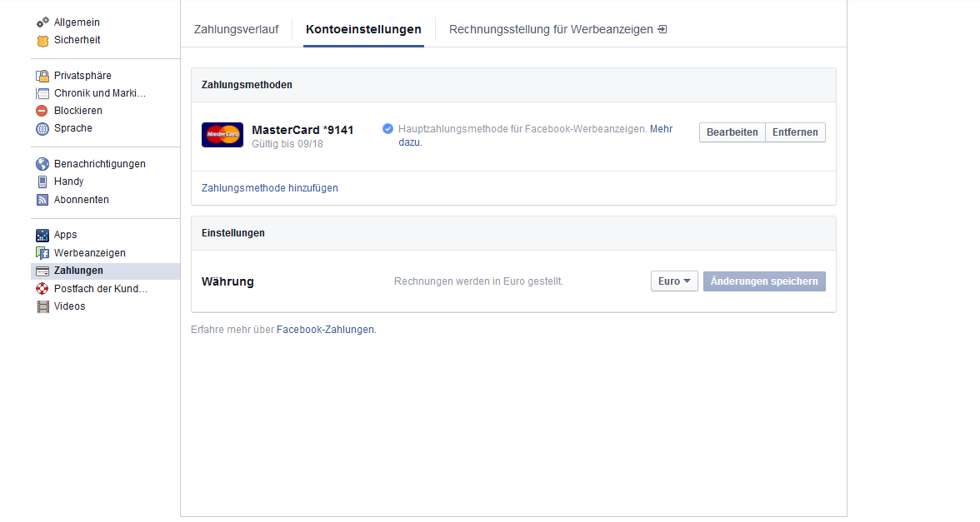The image size is (980, 522).
Task: Switch to the Zahlungsverlauf tab
Action: (x=237, y=29)
